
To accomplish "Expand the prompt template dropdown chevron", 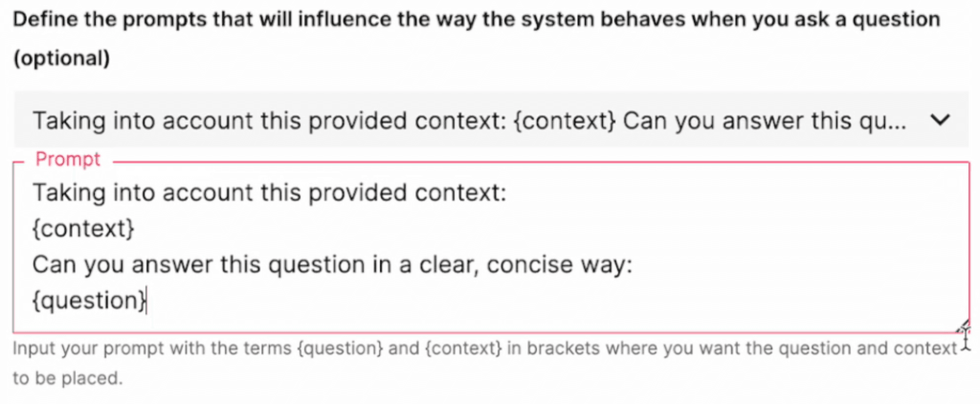I will [x=940, y=121].
